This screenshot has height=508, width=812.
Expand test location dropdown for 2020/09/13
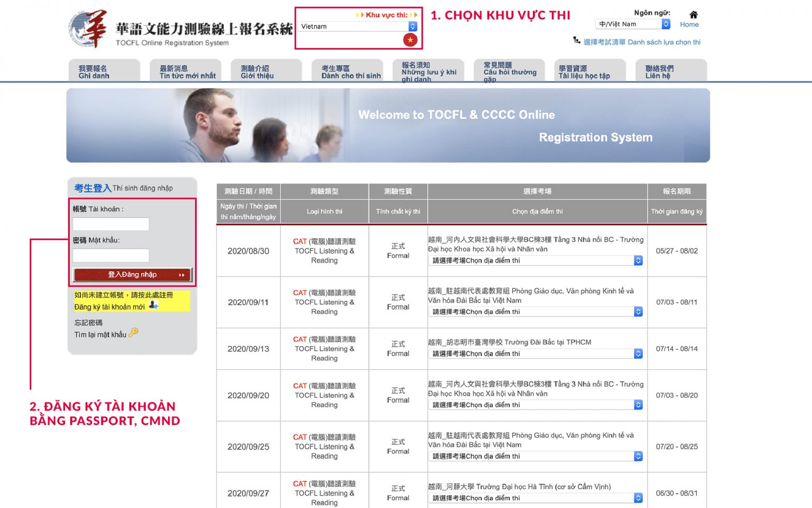click(x=536, y=353)
